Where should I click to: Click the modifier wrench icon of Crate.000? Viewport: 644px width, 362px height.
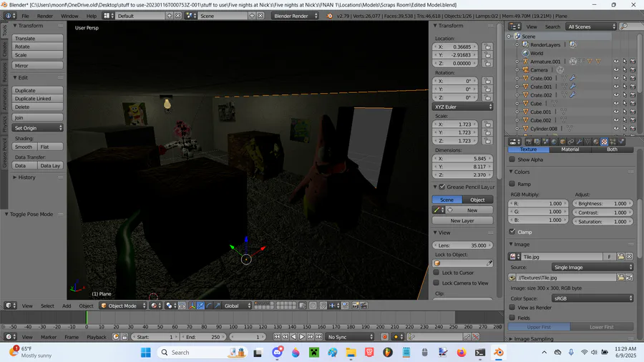click(x=572, y=78)
